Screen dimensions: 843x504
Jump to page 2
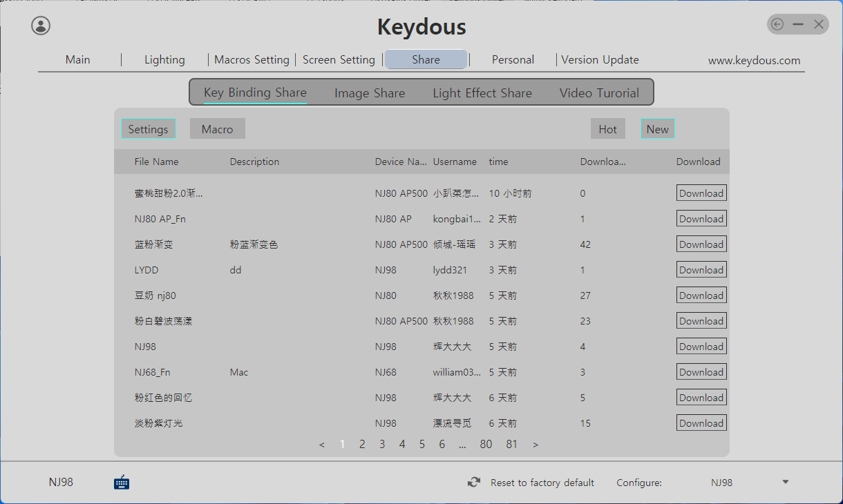tap(362, 445)
